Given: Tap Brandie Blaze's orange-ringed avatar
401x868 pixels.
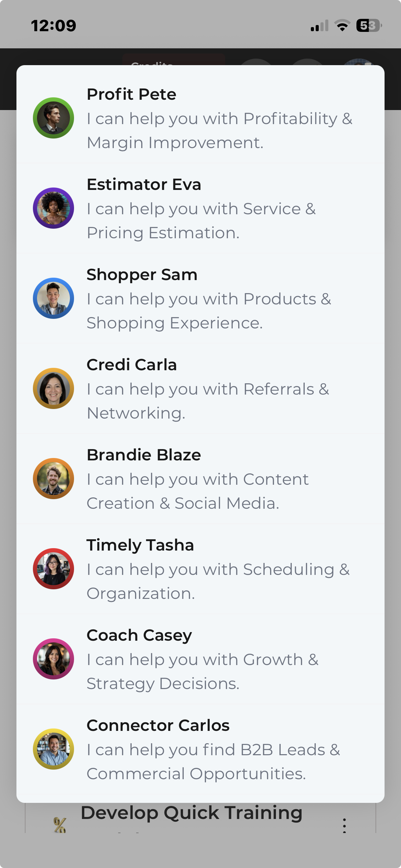Looking at the screenshot, I should click(x=53, y=479).
